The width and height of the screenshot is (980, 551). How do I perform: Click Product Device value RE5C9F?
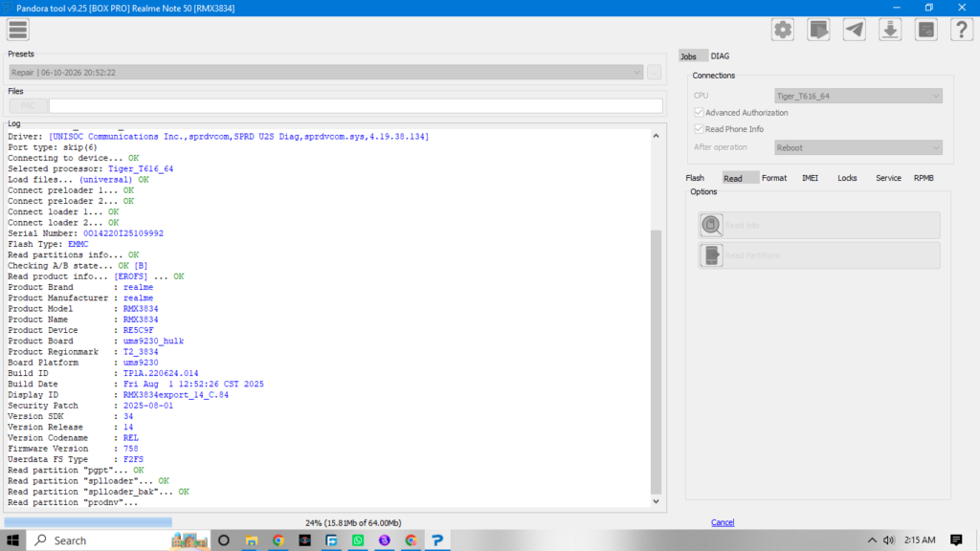[x=138, y=330]
